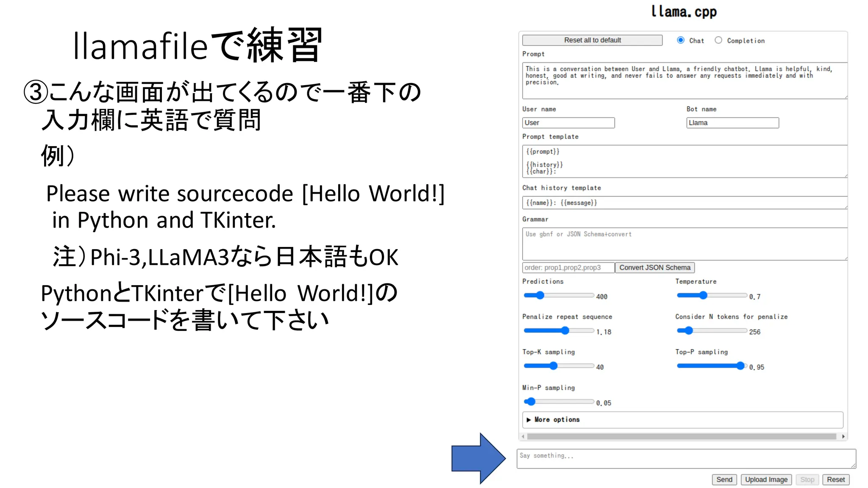Click the Prompt template label
Viewport: 868px width, 488px height.
550,137
